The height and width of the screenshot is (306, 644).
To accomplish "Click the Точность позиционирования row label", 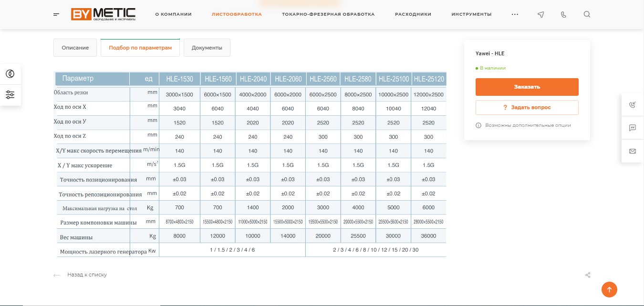I will [98, 180].
